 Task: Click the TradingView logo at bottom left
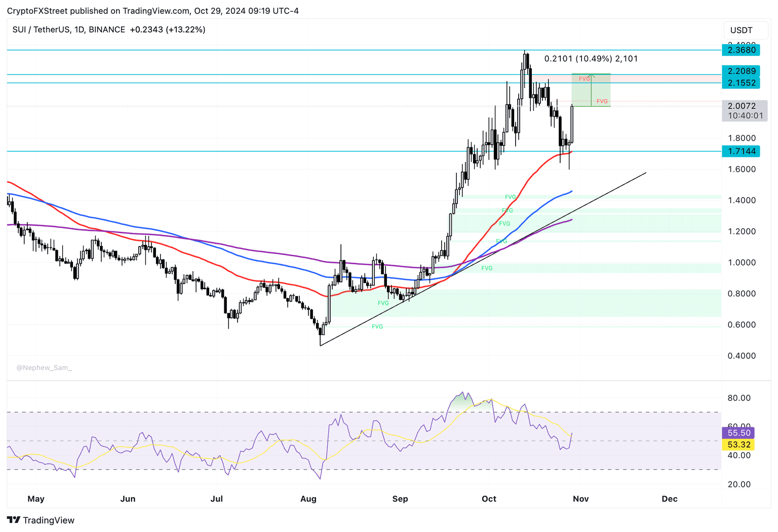pyautogui.click(x=41, y=520)
